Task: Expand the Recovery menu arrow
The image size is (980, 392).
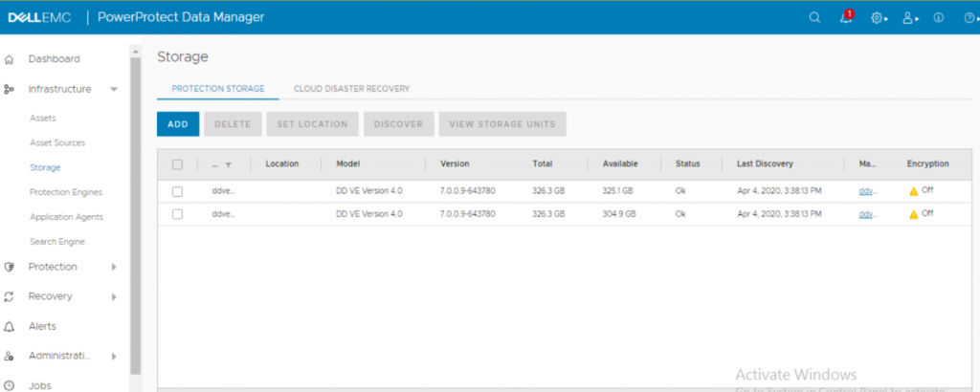Action: (114, 297)
